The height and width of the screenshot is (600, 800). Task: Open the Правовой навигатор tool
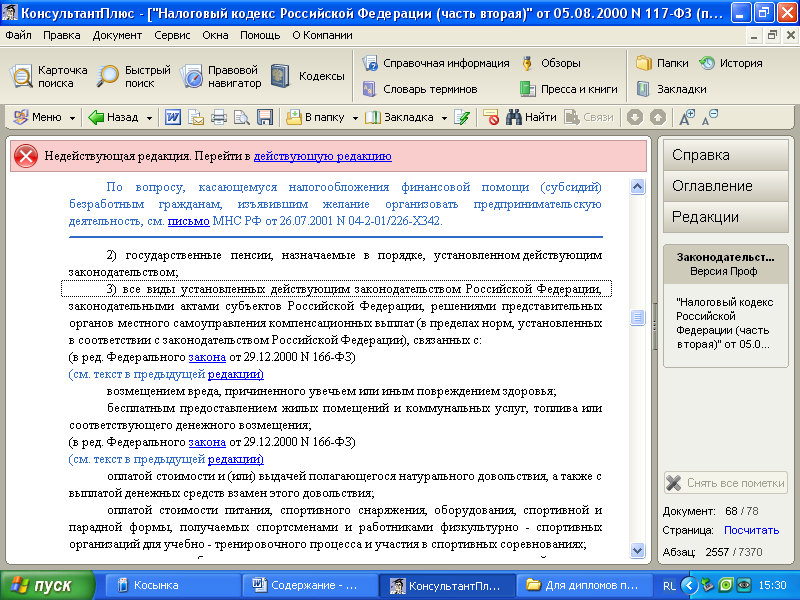pyautogui.click(x=221, y=77)
